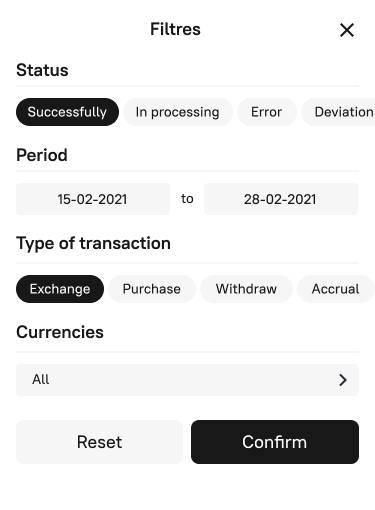Click the Status section heading

[x=42, y=70]
